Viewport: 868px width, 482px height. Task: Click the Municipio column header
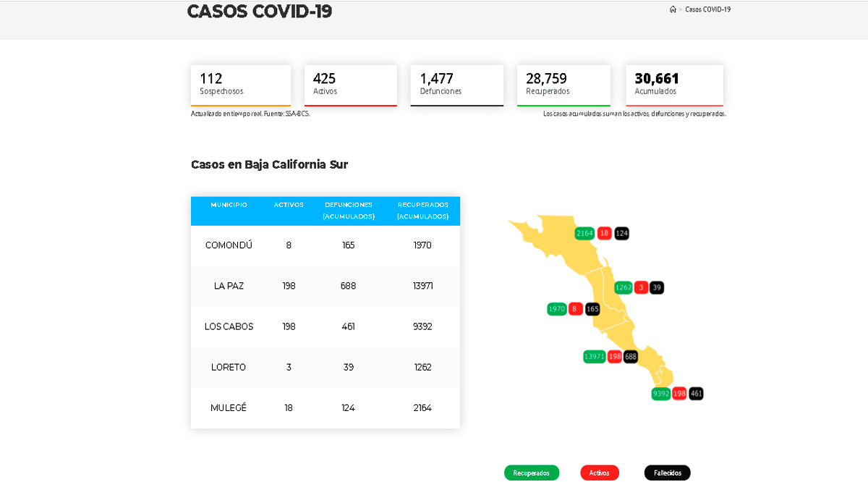pyautogui.click(x=229, y=205)
